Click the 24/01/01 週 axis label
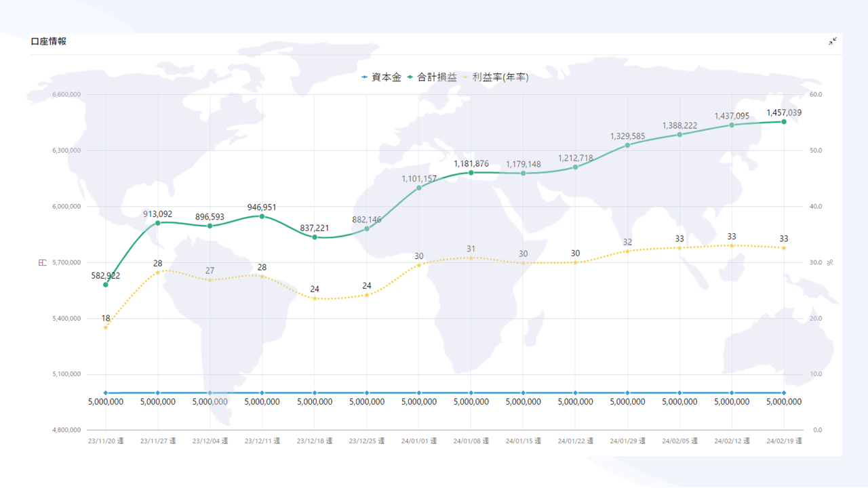The height and width of the screenshot is (488, 868). 419,441
